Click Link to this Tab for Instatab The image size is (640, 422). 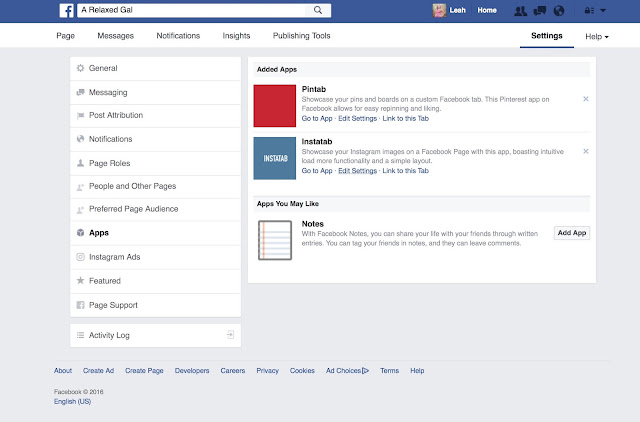(405, 171)
